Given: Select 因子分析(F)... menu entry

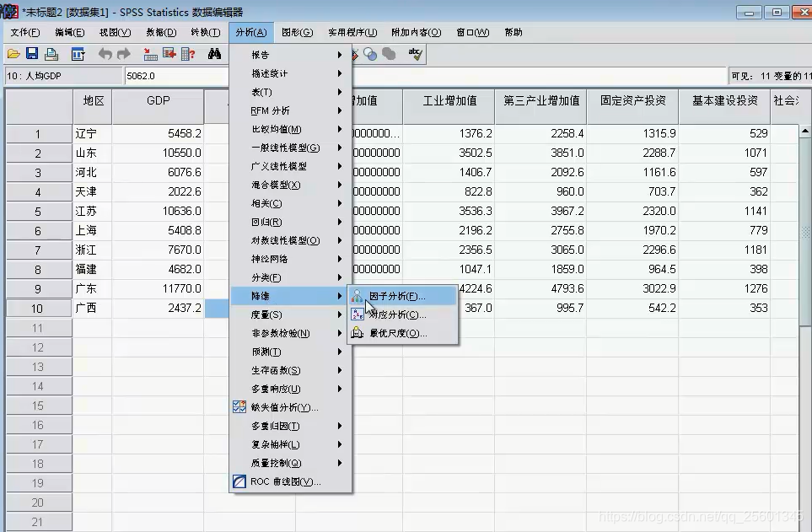Looking at the screenshot, I should coord(403,296).
